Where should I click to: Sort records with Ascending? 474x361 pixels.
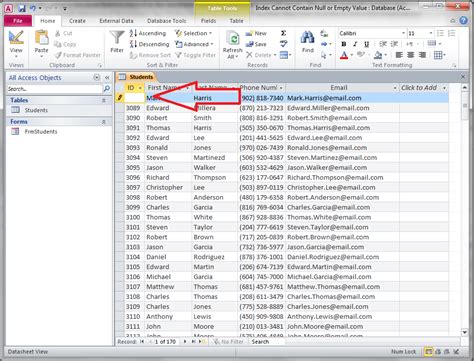pyautogui.click(x=148, y=33)
